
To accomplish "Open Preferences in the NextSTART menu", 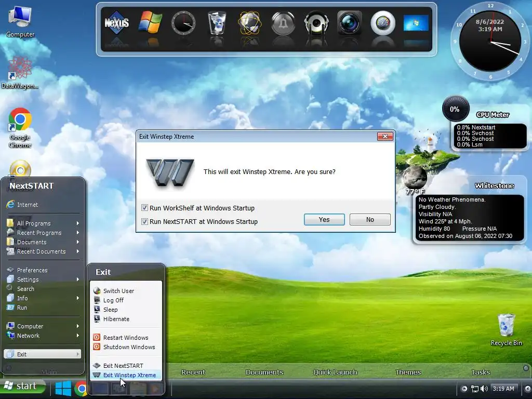I will pyautogui.click(x=43, y=270).
